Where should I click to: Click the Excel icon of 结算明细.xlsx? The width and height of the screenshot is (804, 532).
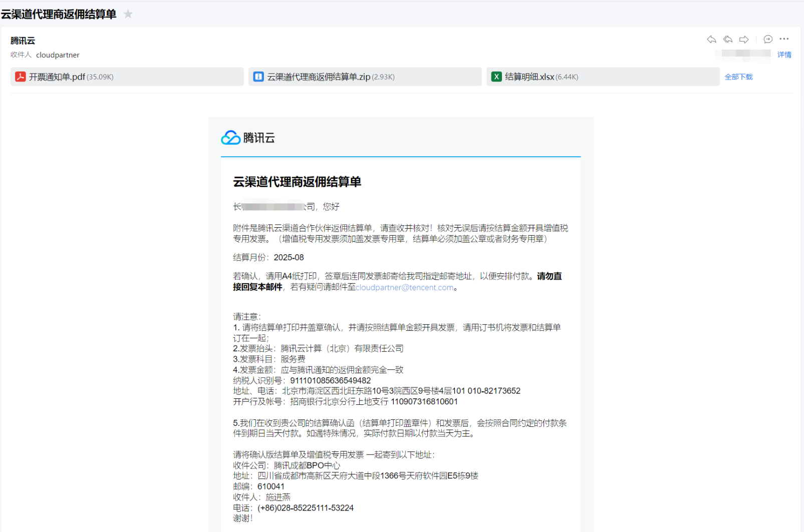click(x=496, y=77)
